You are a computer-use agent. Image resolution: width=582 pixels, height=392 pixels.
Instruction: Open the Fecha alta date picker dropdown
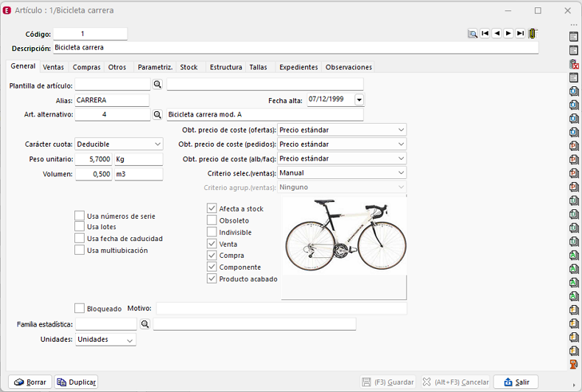pyautogui.click(x=359, y=99)
